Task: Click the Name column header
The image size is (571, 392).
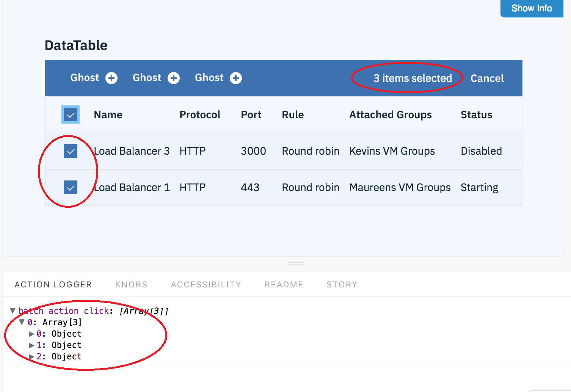Action: [x=108, y=114]
